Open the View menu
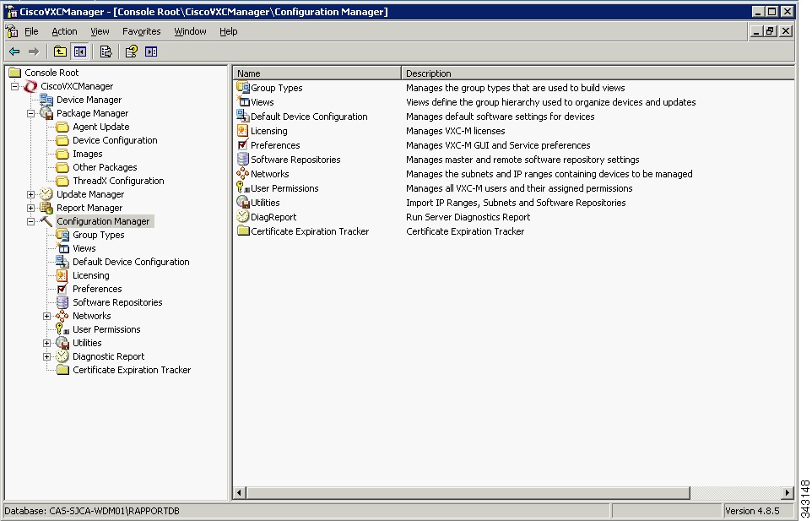This screenshot has height=521, width=812. pos(100,31)
